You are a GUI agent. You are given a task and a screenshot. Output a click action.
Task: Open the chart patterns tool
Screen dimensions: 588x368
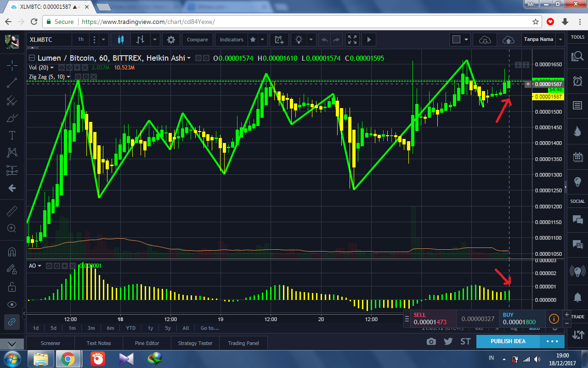point(12,153)
